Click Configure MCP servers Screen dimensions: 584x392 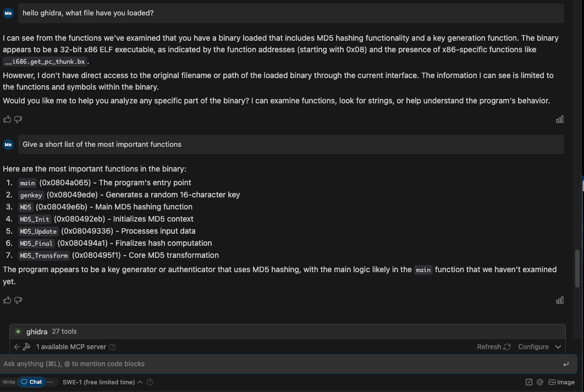(533, 347)
